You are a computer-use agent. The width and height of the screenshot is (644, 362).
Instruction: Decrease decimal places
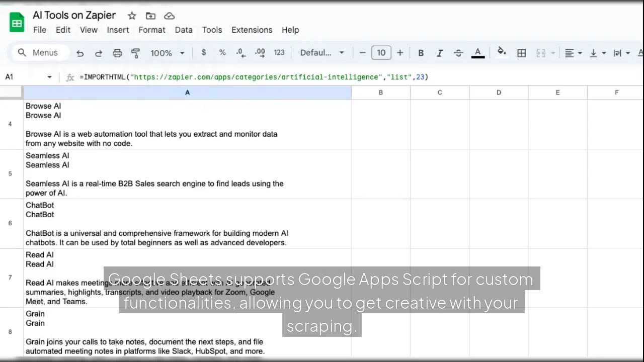pyautogui.click(x=240, y=52)
